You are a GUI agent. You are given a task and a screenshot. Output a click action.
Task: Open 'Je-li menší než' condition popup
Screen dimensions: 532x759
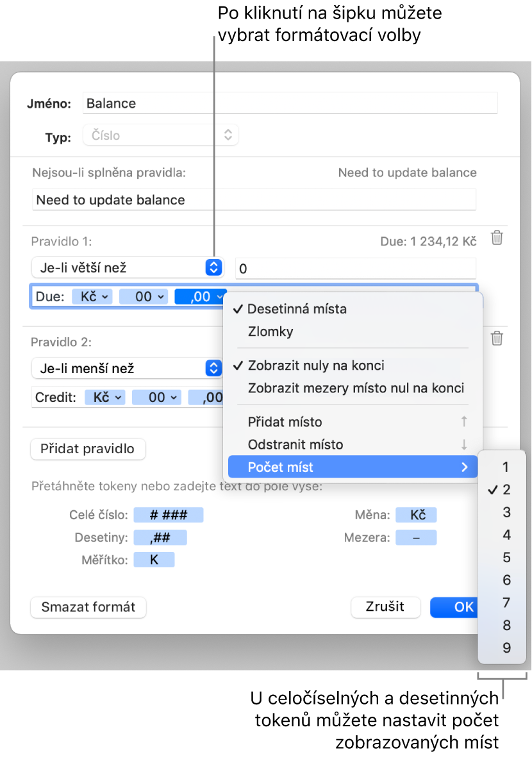pyautogui.click(x=213, y=368)
